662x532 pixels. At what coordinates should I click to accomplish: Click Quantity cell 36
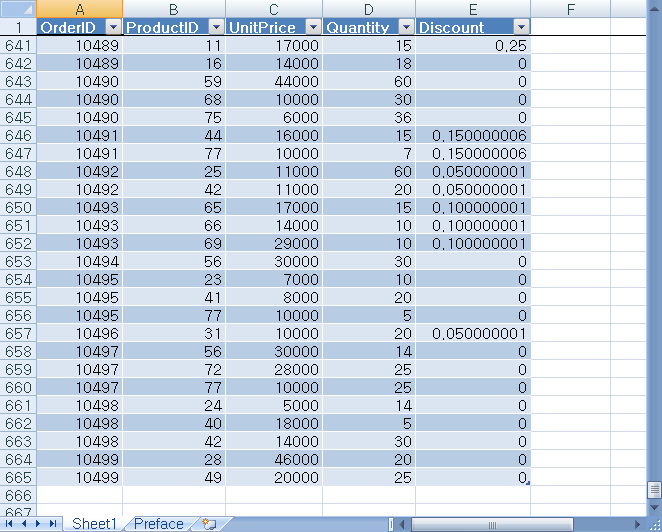369,117
